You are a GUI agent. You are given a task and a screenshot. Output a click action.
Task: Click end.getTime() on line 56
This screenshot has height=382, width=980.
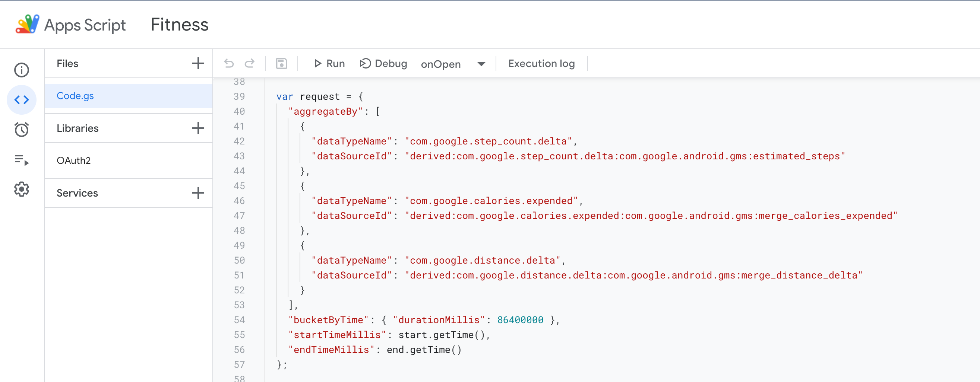pos(424,350)
